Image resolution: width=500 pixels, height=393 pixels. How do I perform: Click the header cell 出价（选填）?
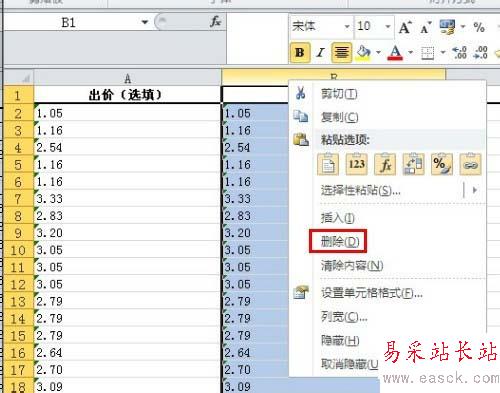pyautogui.click(x=127, y=95)
